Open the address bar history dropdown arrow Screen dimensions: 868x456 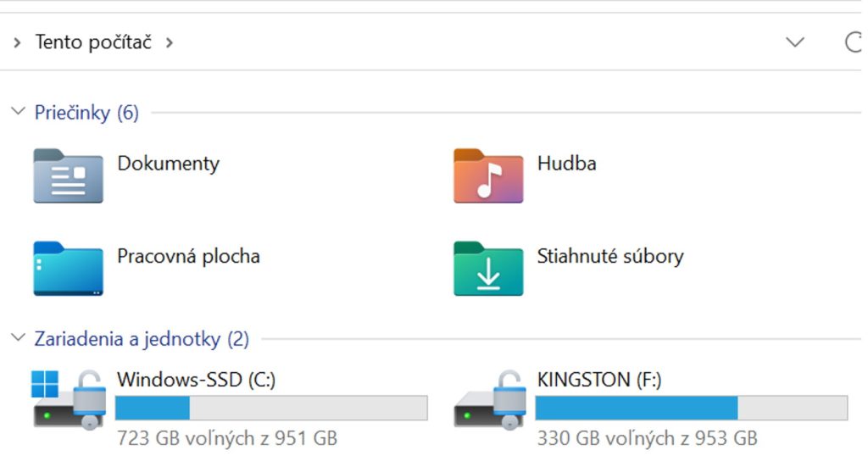[795, 42]
